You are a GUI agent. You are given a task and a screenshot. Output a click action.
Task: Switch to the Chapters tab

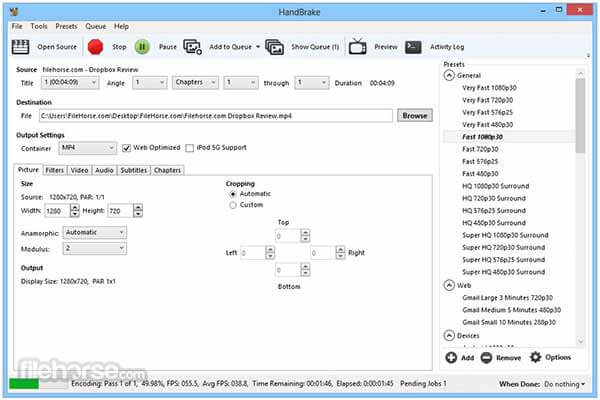point(167,170)
